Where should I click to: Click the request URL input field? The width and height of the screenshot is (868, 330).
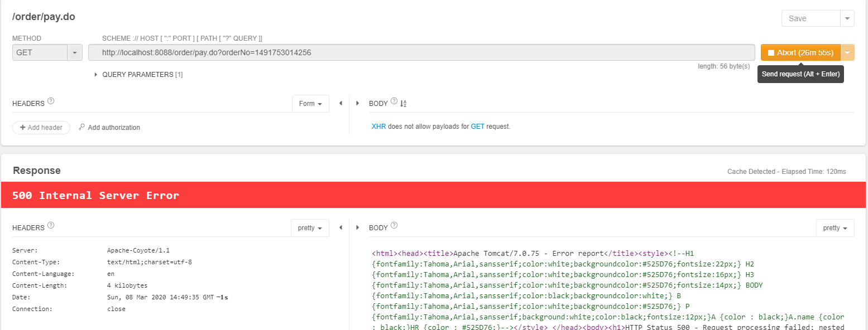coord(421,52)
